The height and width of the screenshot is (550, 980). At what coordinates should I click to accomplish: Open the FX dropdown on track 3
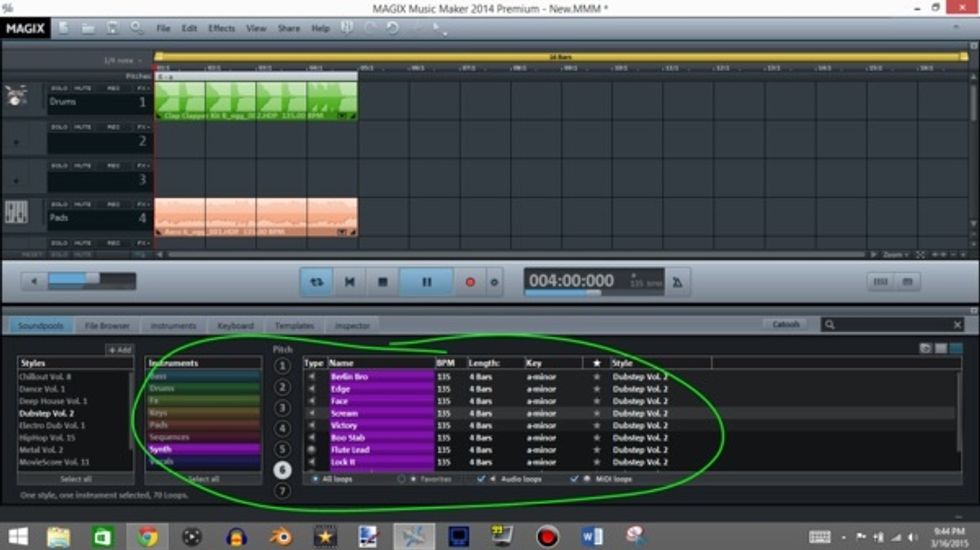[x=144, y=166]
